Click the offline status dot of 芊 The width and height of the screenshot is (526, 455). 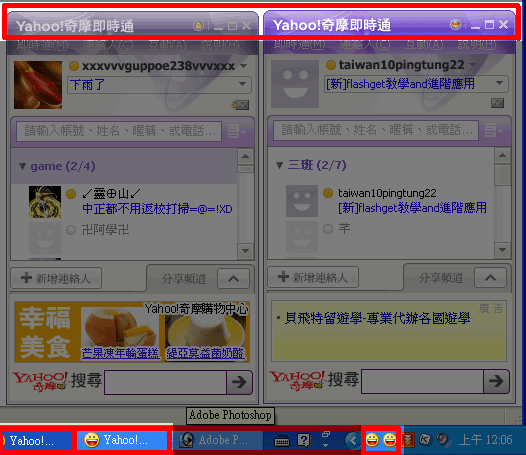[x=328, y=229]
